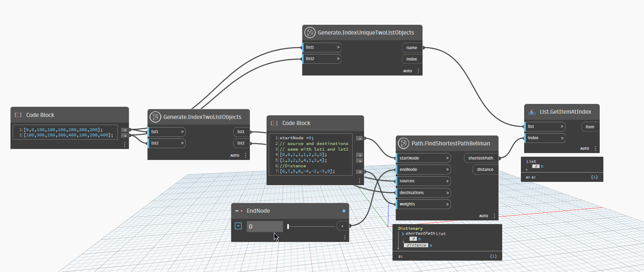This screenshot has height=272, width=644.
Task: Click the distance output port
Action: coord(485,170)
